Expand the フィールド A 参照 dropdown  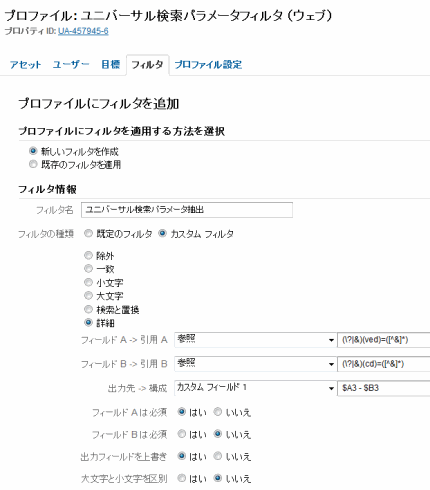[x=255, y=340]
